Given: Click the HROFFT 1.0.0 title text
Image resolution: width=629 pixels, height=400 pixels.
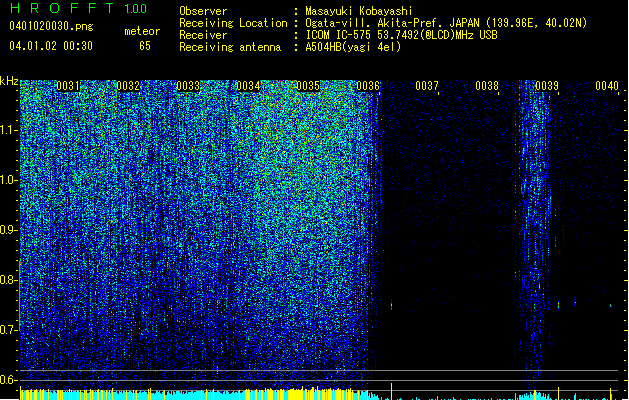Looking at the screenshot, I should tap(78, 8).
